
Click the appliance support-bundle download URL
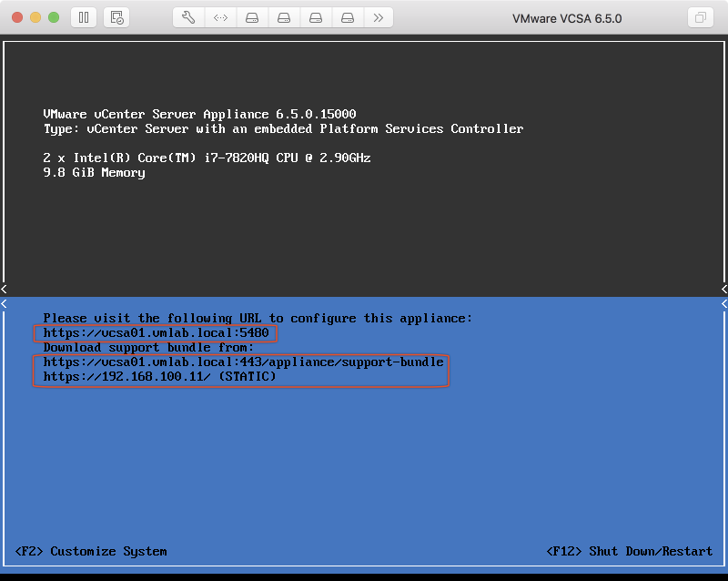point(243,362)
